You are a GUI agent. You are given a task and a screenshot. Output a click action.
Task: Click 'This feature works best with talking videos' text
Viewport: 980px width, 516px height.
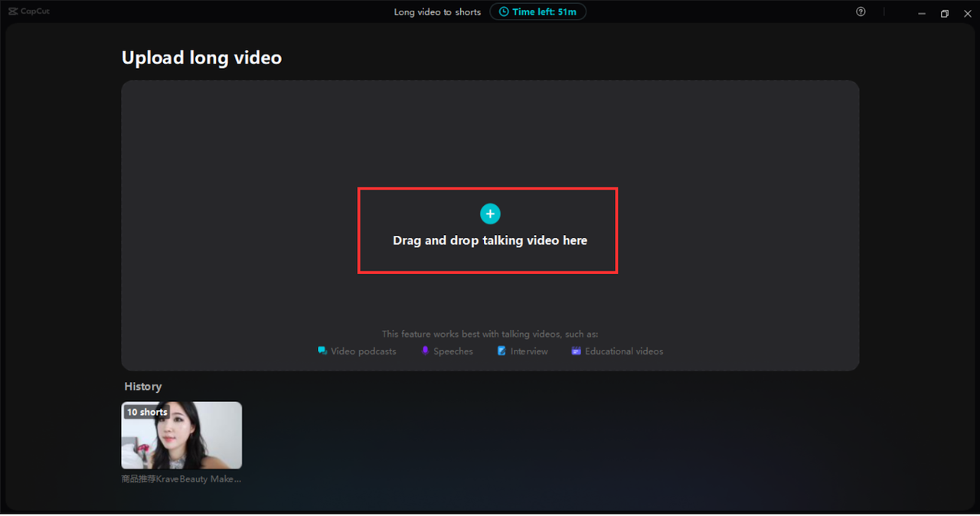point(490,334)
